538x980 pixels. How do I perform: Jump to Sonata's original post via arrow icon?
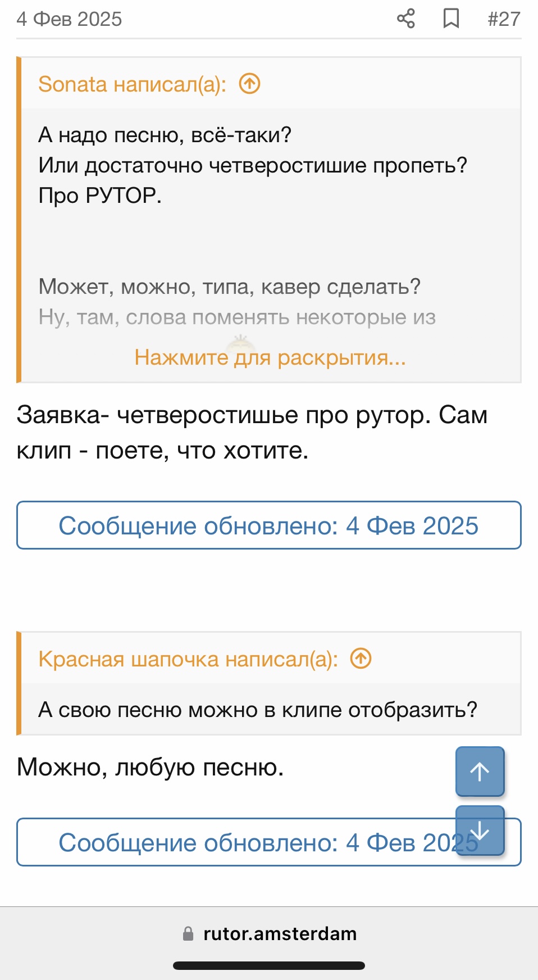[x=250, y=84]
